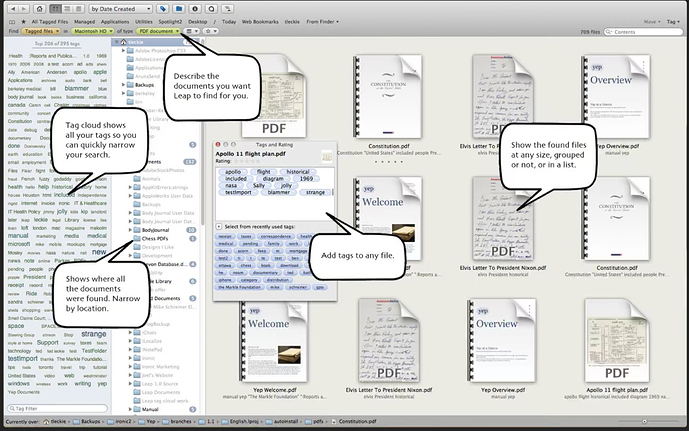Select the 'testimport' tag in tag cloud
The width and height of the screenshot is (689, 431).
pyautogui.click(x=23, y=359)
